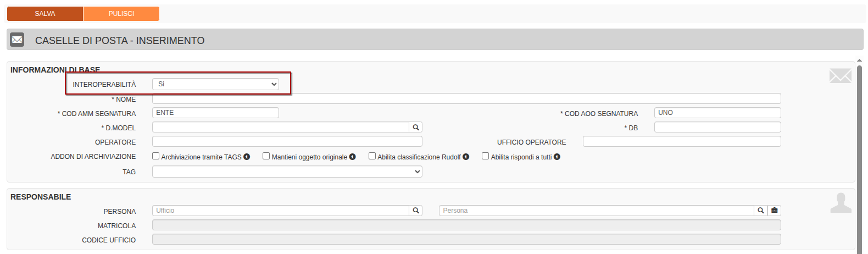Click info icon next to Abilita rispondi a tutti

click(557, 157)
